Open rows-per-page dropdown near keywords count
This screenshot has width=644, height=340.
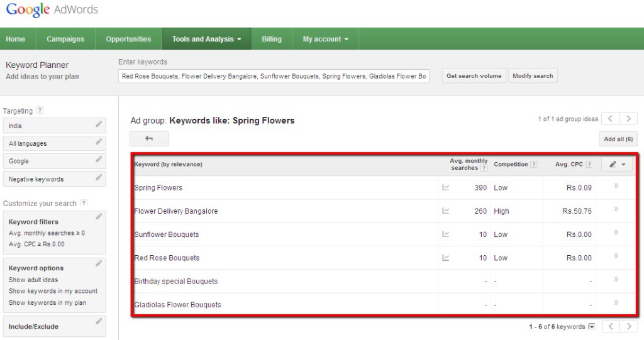pyautogui.click(x=591, y=326)
